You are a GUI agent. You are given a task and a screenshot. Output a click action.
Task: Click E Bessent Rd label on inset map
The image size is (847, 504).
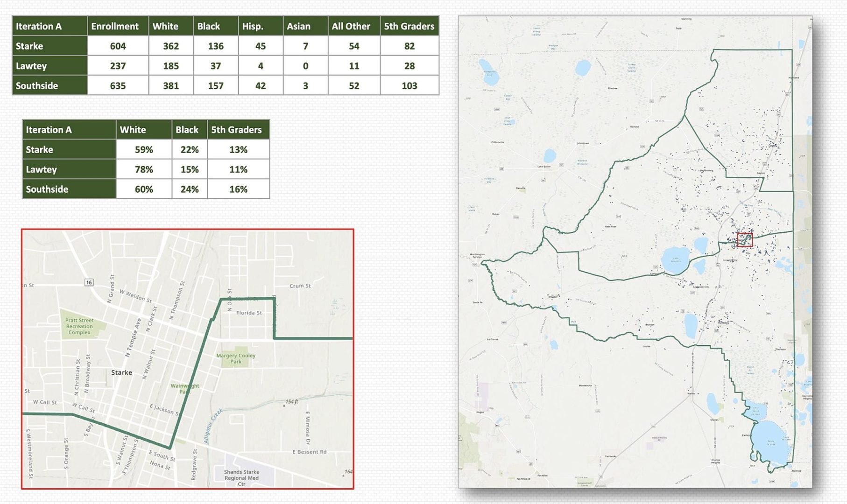pyautogui.click(x=309, y=452)
